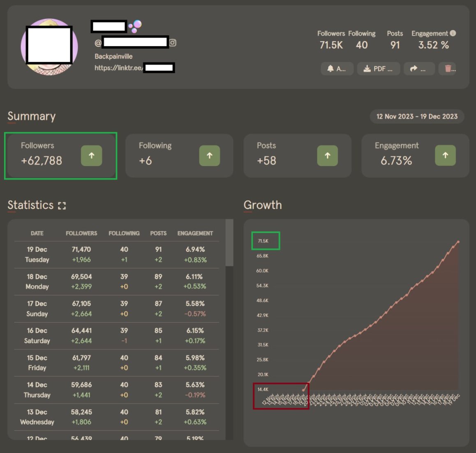Click the bell alert button
Viewport: 476px width, 453px height.
point(337,69)
